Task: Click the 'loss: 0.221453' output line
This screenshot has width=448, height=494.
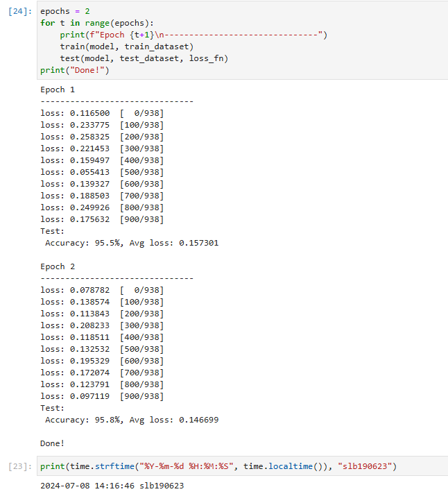Action: click(102, 148)
